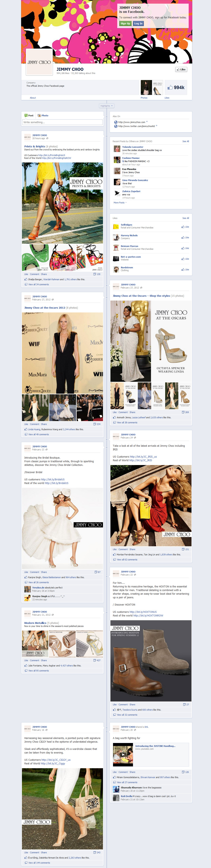The image size is (211, 868).
Task: Like the Selfridges page
Action: (185, 227)
